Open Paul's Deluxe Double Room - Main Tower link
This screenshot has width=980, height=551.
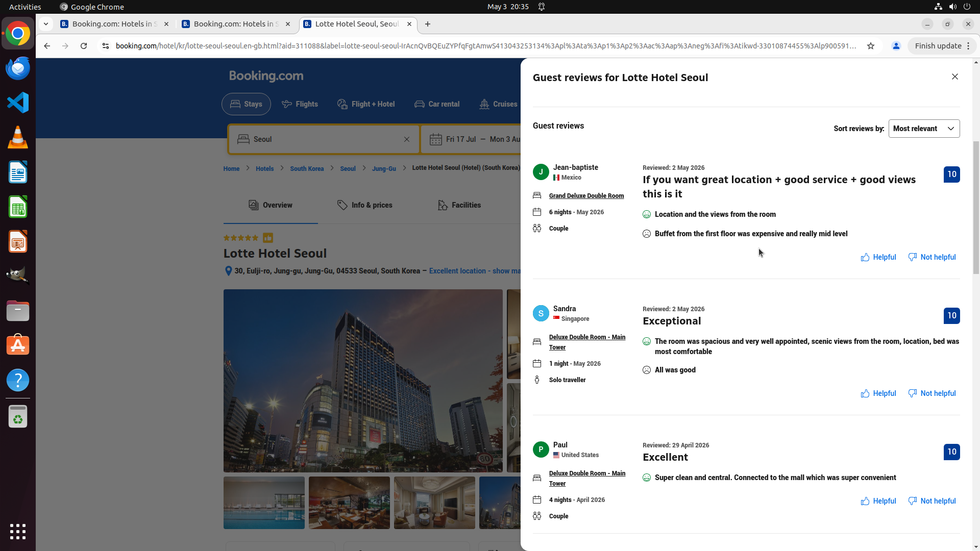(587, 479)
